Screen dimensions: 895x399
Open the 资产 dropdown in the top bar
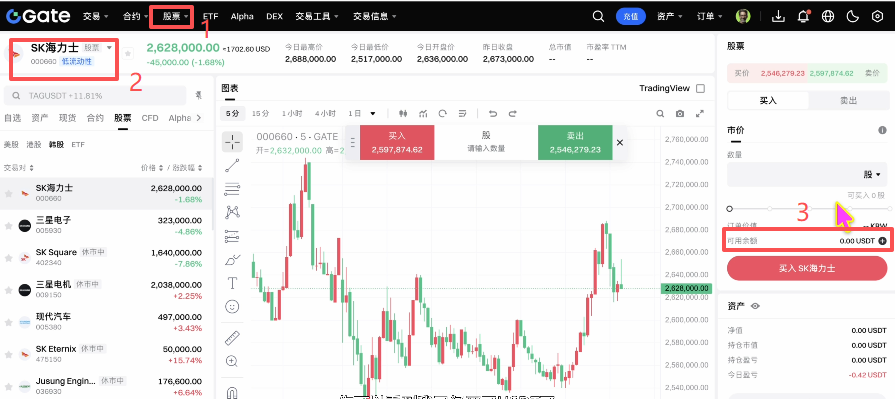click(670, 17)
